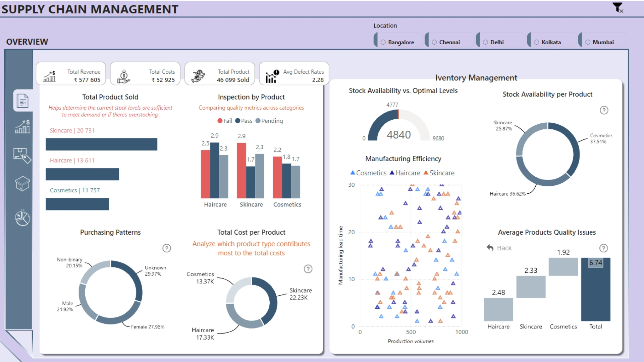This screenshot has width=644, height=362.
Task: Click the Cosmetics 37.51% stock label
Action: tap(601, 138)
